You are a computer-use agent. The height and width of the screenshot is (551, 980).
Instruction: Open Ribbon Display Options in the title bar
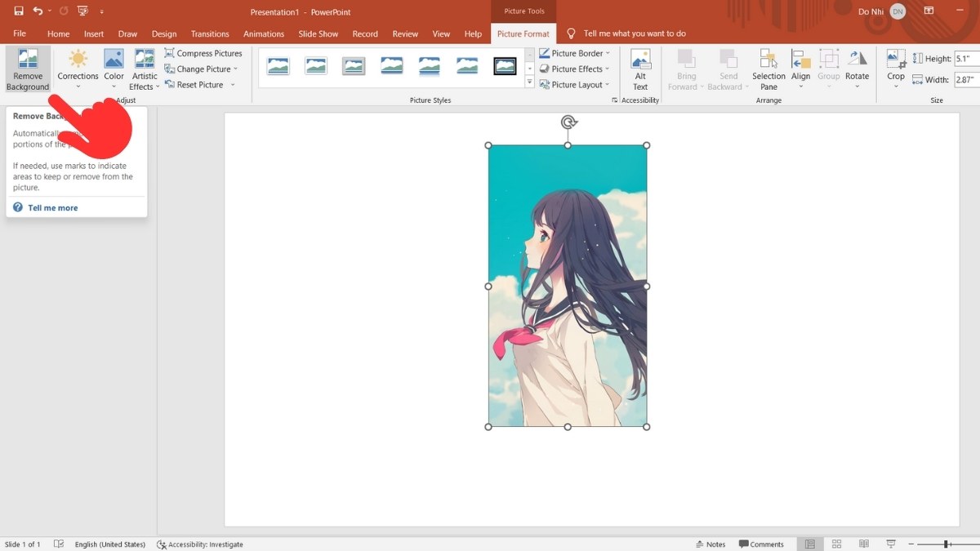coord(929,11)
